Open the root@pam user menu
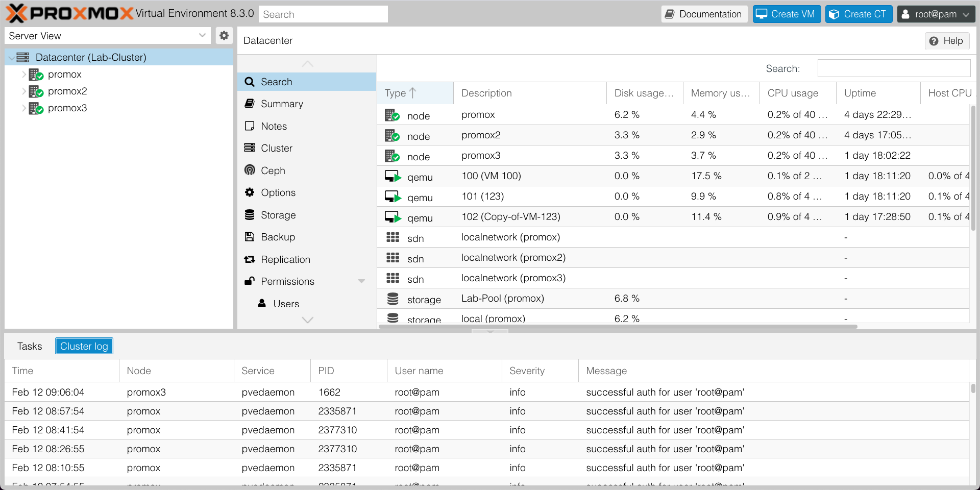The image size is (980, 490). [x=936, y=14]
